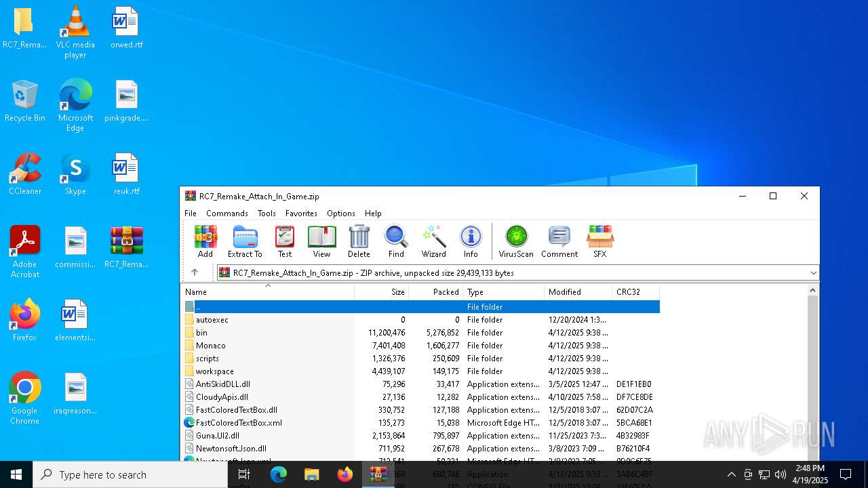Click the Extract To toolbar icon
The image size is (868, 488).
pyautogui.click(x=245, y=242)
